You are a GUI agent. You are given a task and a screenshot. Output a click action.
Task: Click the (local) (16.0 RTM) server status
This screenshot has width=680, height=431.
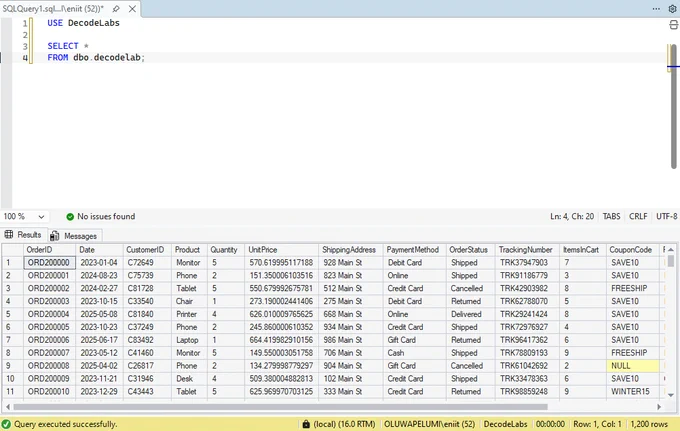pyautogui.click(x=344, y=424)
